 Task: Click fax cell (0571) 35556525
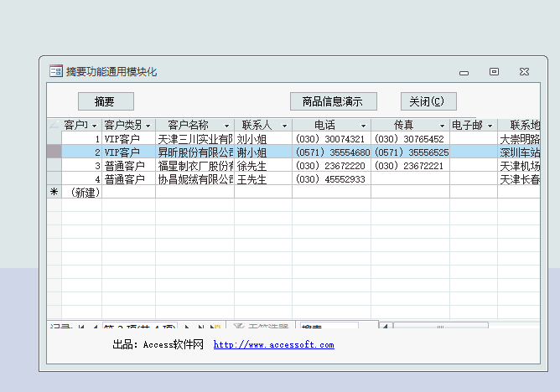[x=410, y=152]
